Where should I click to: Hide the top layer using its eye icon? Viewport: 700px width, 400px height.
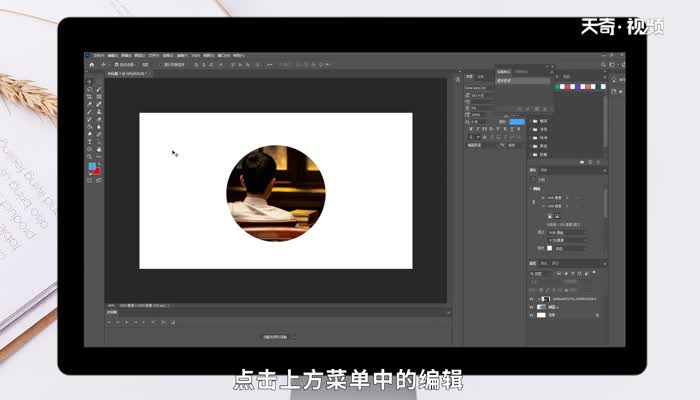point(532,299)
